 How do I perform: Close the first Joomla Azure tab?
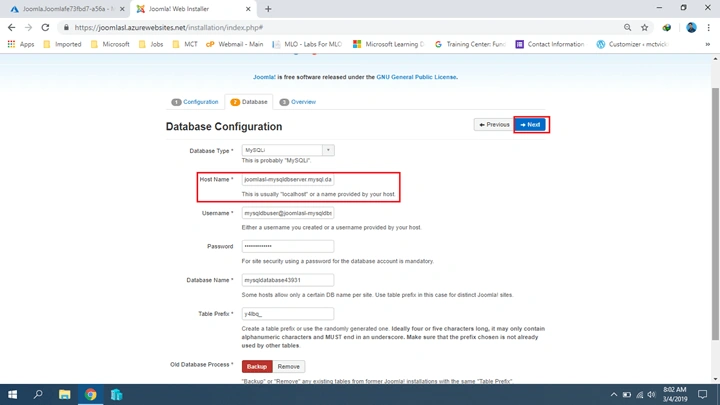(x=122, y=9)
